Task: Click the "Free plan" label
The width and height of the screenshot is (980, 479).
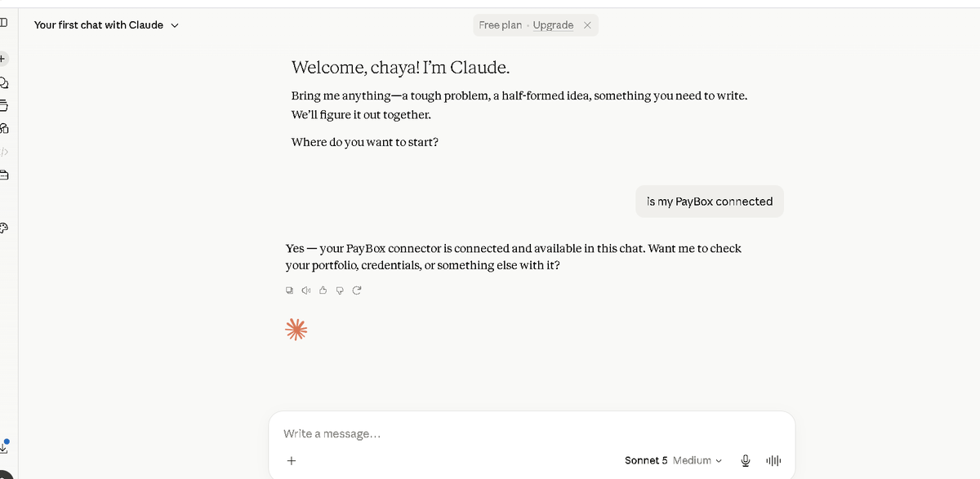Action: coord(500,25)
